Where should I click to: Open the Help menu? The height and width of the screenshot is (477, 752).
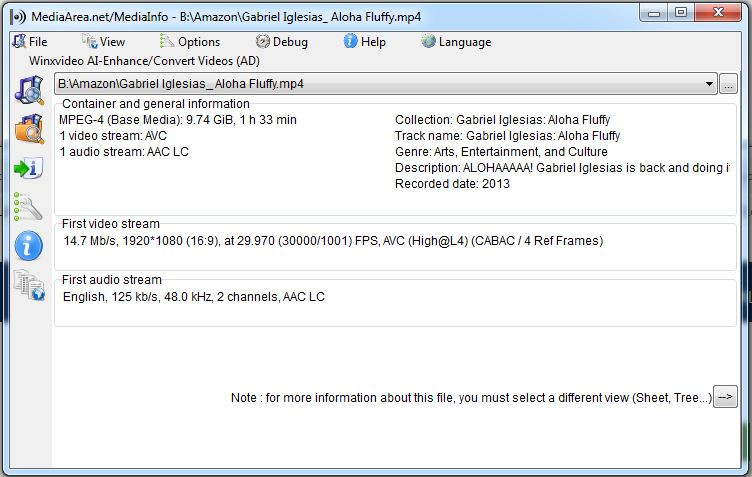click(x=364, y=42)
